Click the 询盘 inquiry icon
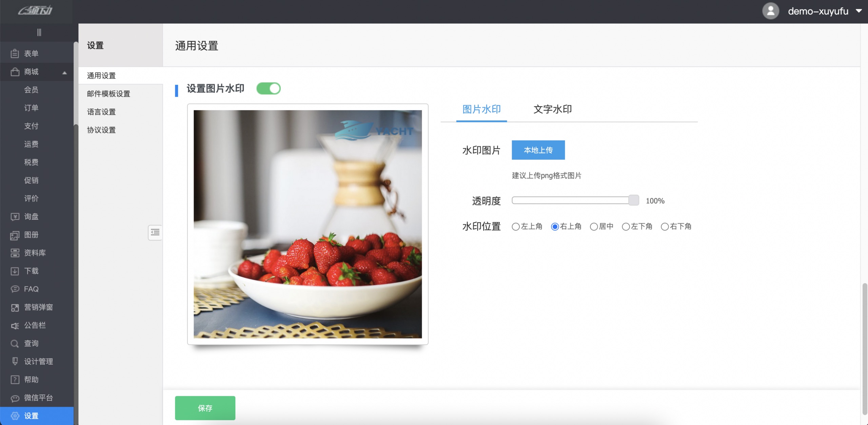The height and width of the screenshot is (425, 868). pyautogui.click(x=15, y=217)
